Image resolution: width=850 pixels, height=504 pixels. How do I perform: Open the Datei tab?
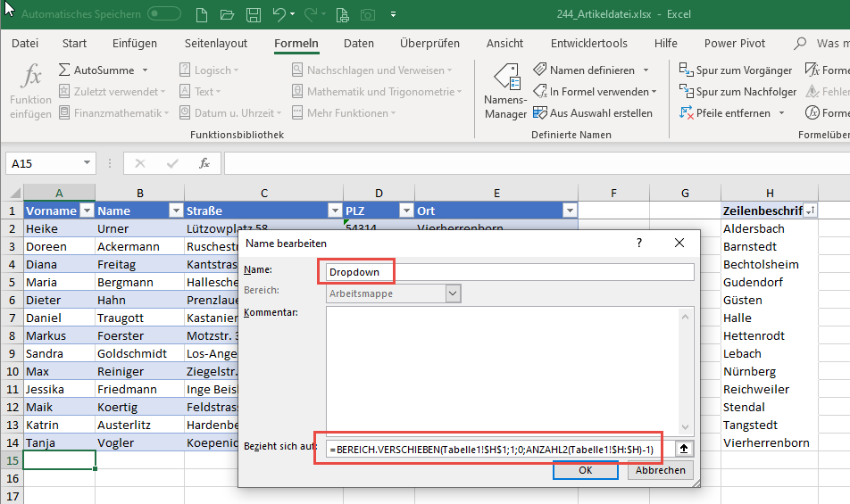[25, 44]
